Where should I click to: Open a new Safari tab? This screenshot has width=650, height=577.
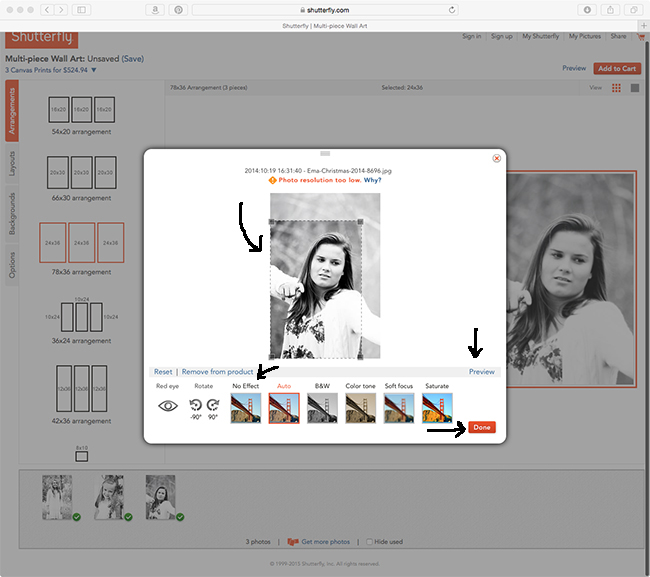click(644, 26)
